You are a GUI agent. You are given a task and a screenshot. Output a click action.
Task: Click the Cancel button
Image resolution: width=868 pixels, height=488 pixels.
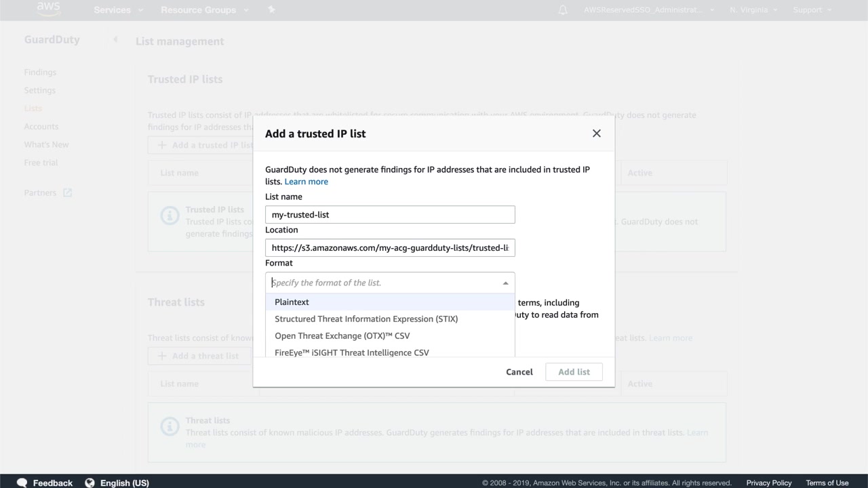(x=519, y=372)
